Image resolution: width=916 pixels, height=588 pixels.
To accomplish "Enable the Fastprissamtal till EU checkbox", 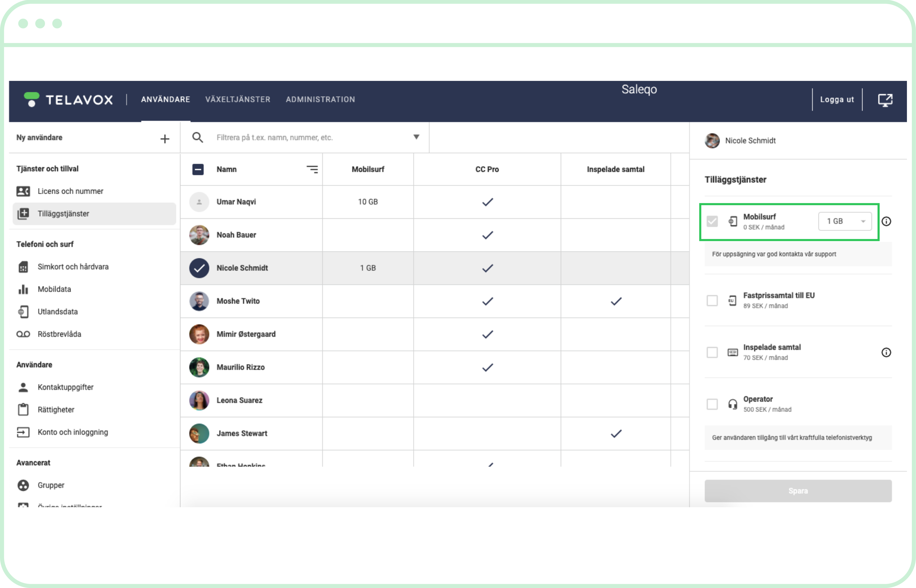I will (712, 301).
